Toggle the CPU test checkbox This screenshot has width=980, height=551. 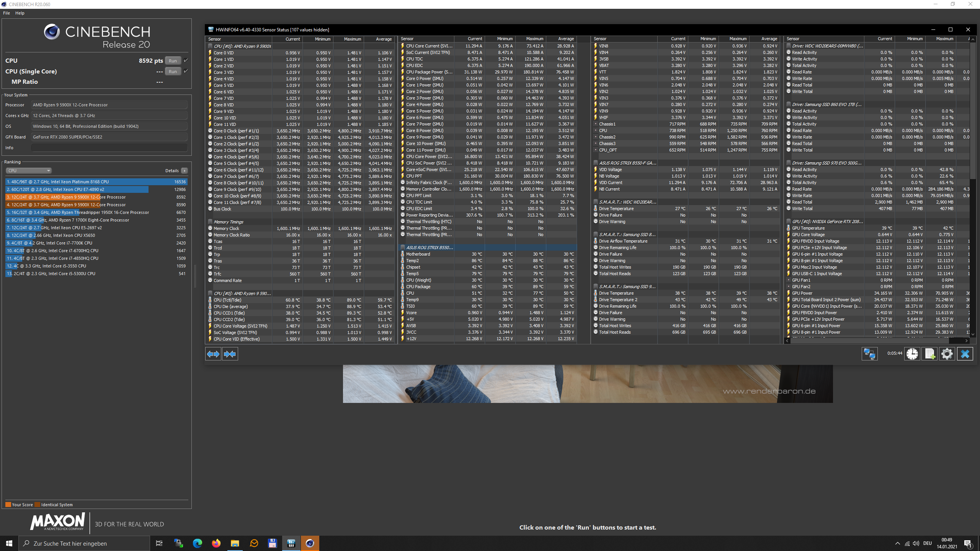(x=186, y=60)
